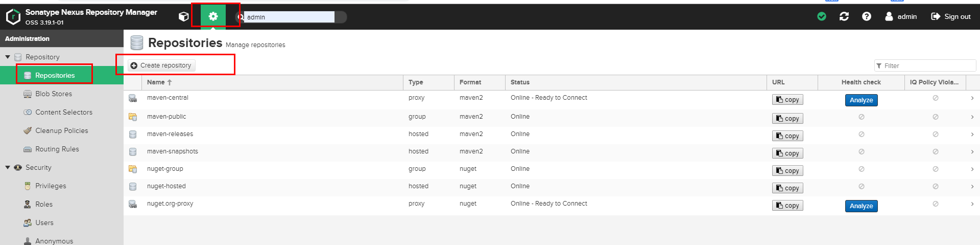The height and width of the screenshot is (245, 980).
Task: Copy URL of maven-releases
Action: tap(787, 136)
